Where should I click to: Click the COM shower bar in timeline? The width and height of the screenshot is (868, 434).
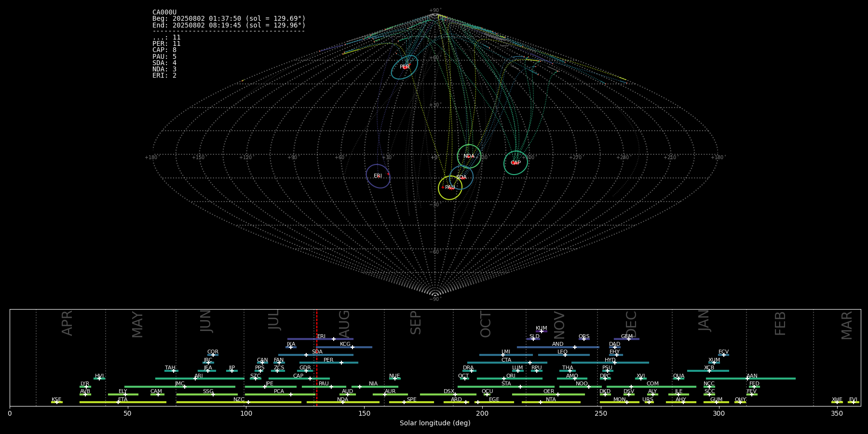652,387
